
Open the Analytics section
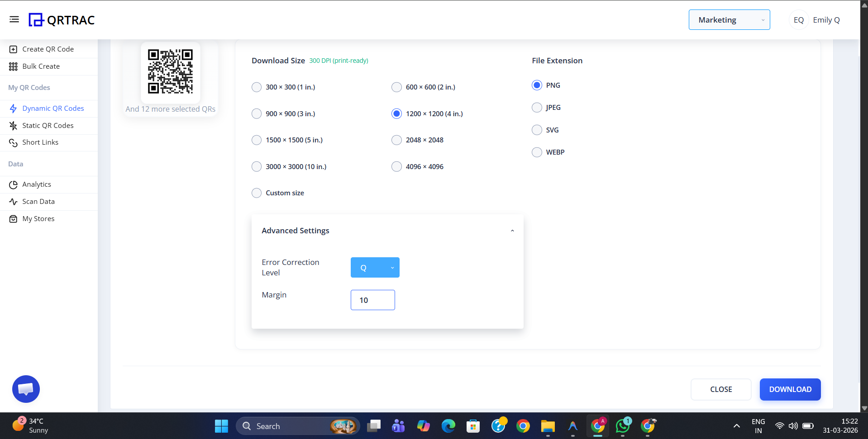click(x=37, y=184)
